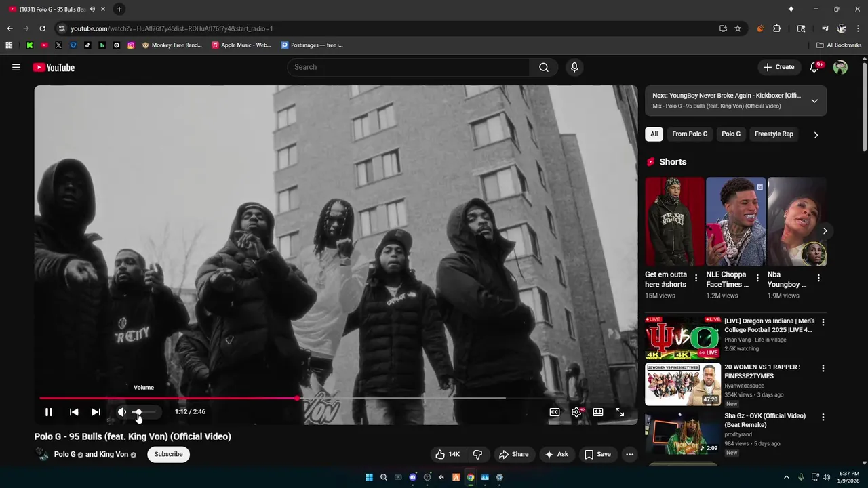Switch to theater mode

(598, 412)
